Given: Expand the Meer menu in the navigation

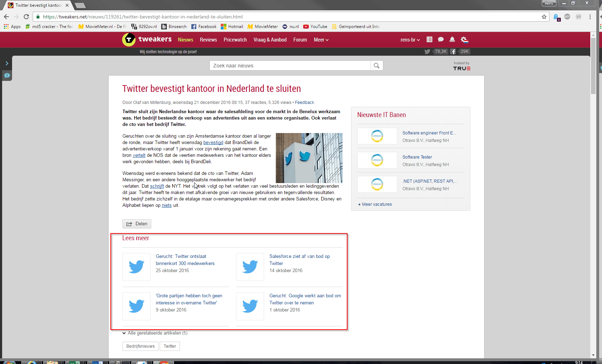Looking at the screenshot, I should pyautogui.click(x=321, y=40).
